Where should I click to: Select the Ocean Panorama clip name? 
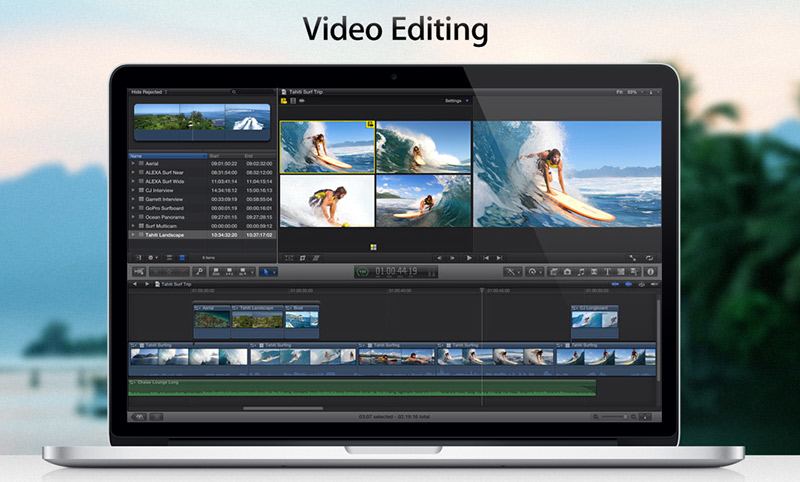[165, 217]
